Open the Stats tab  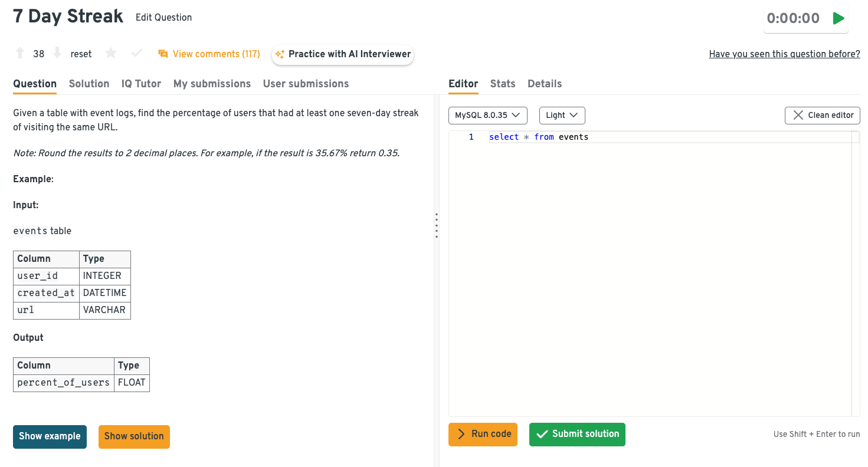503,84
